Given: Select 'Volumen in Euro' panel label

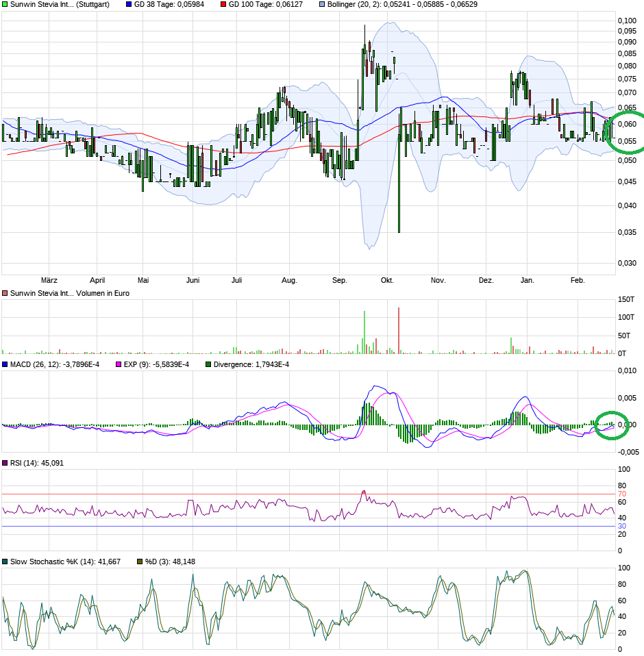Looking at the screenshot, I should (x=103, y=293).
